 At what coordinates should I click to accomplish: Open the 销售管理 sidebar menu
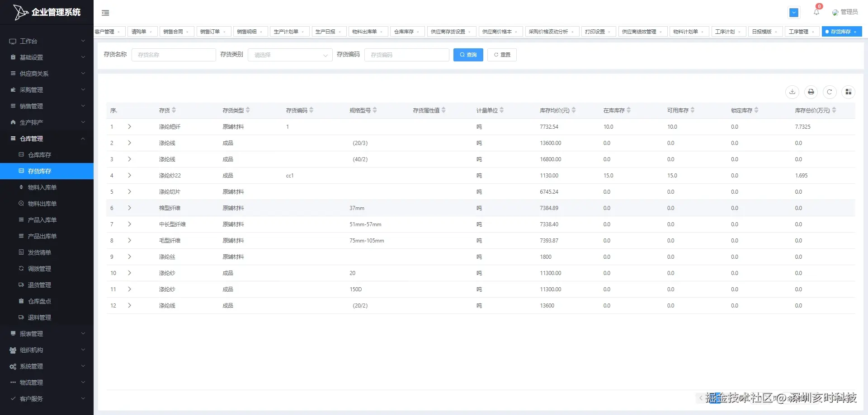point(47,106)
